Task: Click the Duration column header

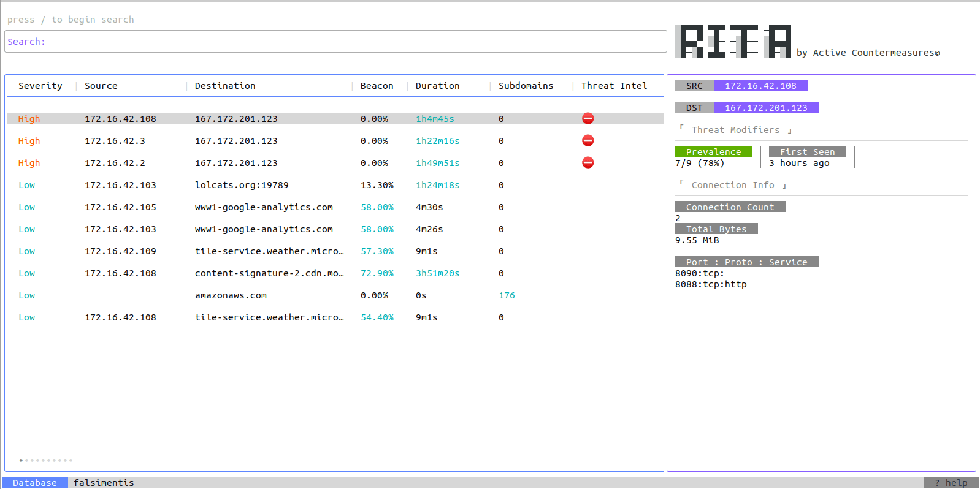Action: tap(437, 86)
